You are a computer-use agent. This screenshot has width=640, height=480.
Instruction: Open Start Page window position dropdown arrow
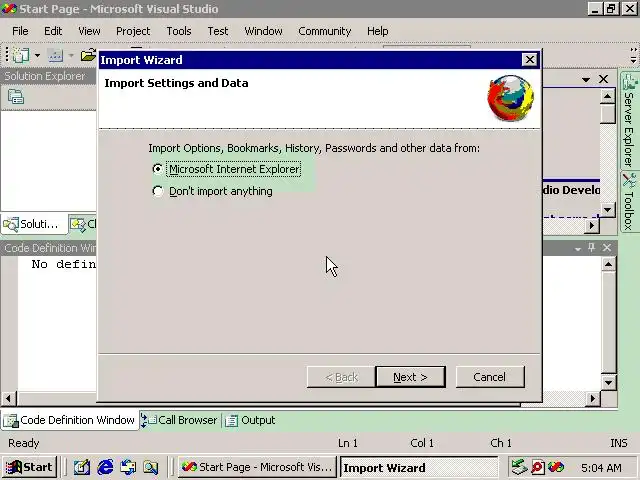(586, 79)
